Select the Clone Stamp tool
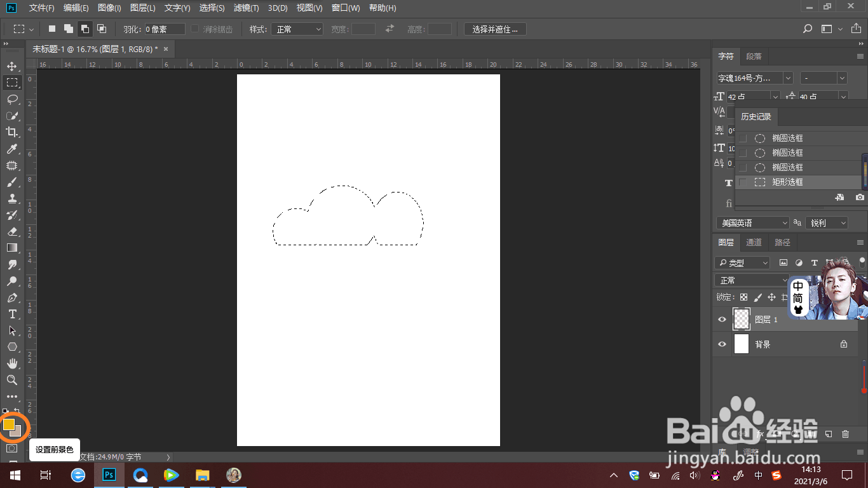The image size is (868, 488). (x=12, y=198)
